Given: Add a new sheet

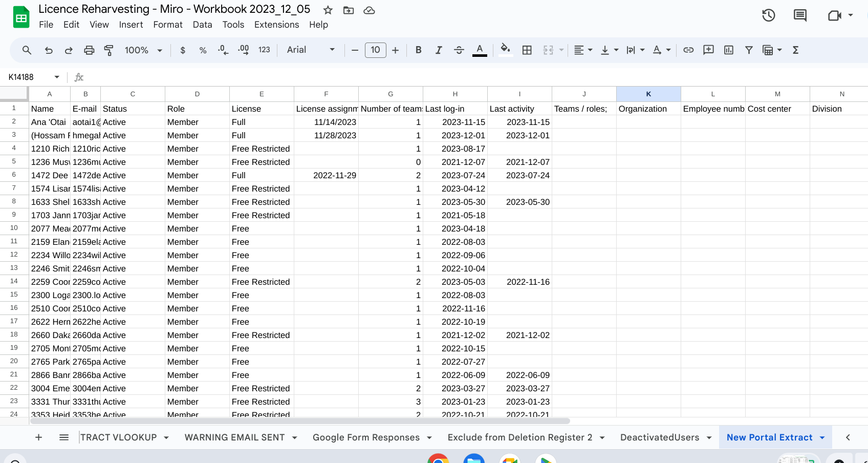Looking at the screenshot, I should click(38, 437).
